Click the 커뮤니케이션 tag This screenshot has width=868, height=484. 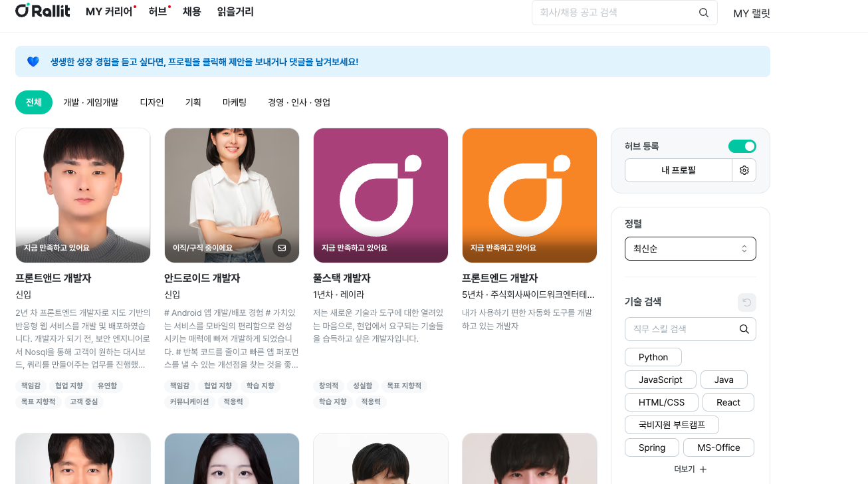pyautogui.click(x=189, y=402)
